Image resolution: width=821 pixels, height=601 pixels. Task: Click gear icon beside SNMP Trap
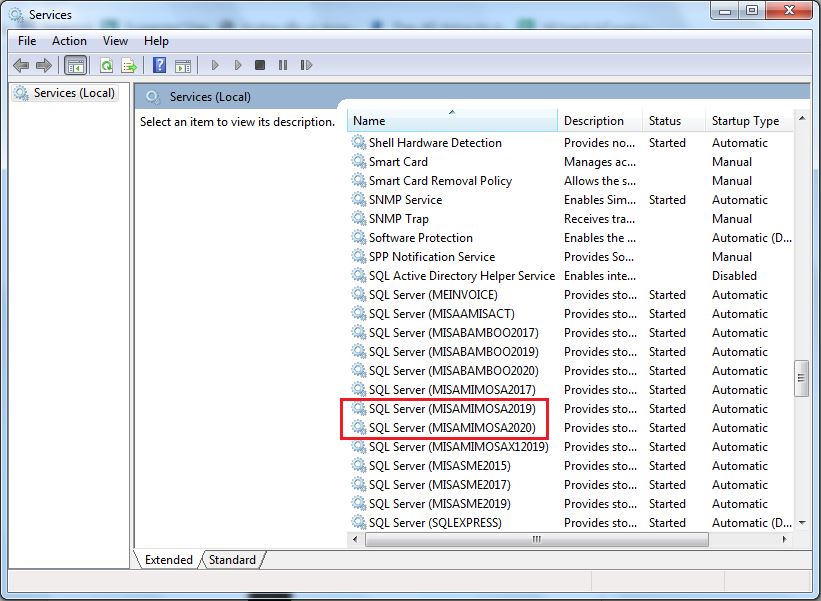click(x=359, y=218)
